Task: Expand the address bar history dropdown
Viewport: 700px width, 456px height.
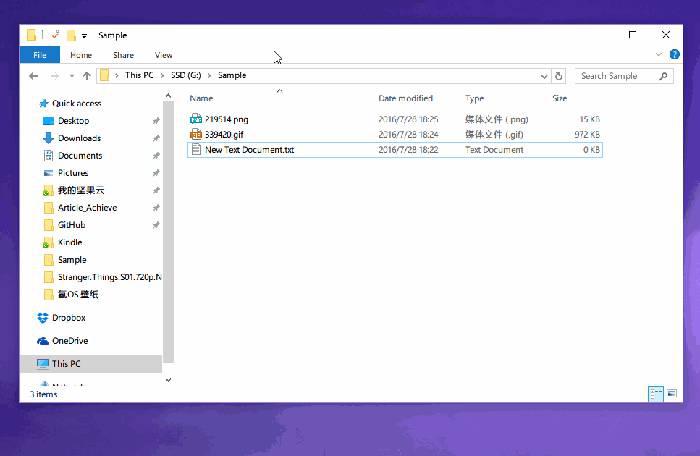Action: (544, 76)
